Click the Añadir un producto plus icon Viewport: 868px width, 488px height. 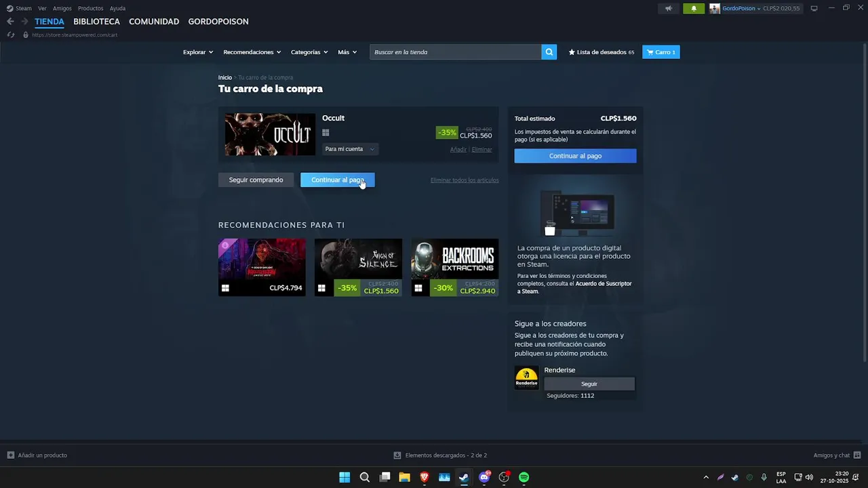[10, 455]
